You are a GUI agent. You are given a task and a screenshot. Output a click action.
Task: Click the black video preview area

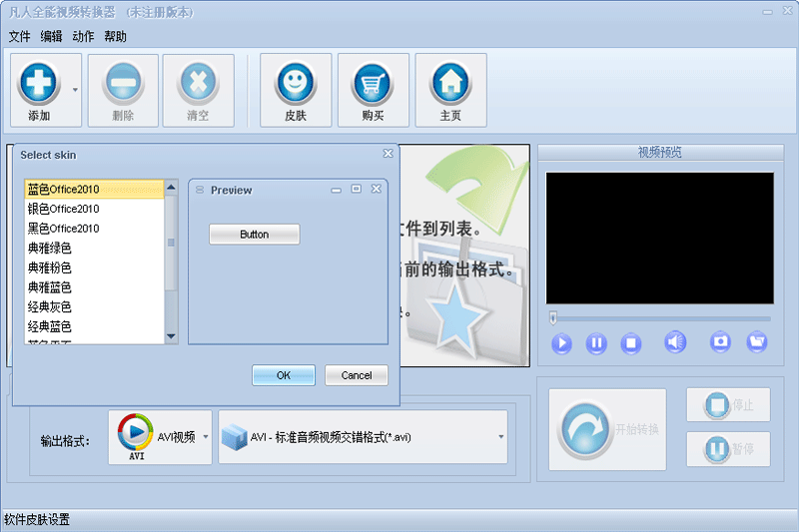click(x=660, y=239)
